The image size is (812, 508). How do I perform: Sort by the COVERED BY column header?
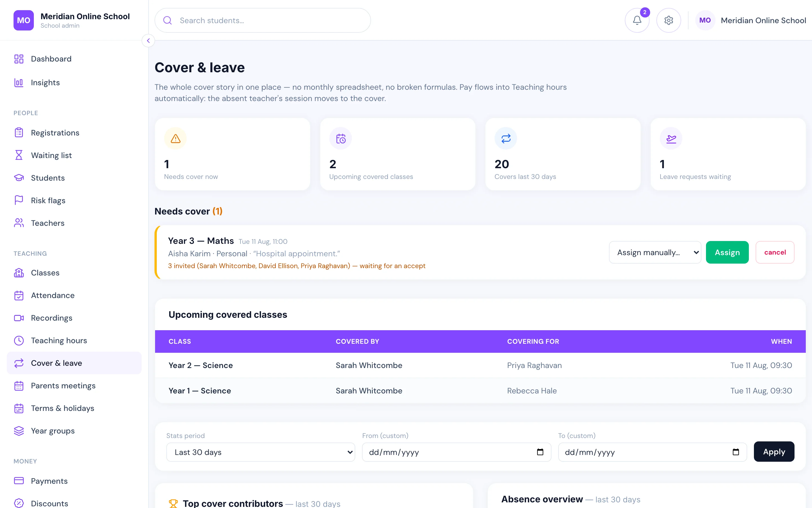(357, 341)
